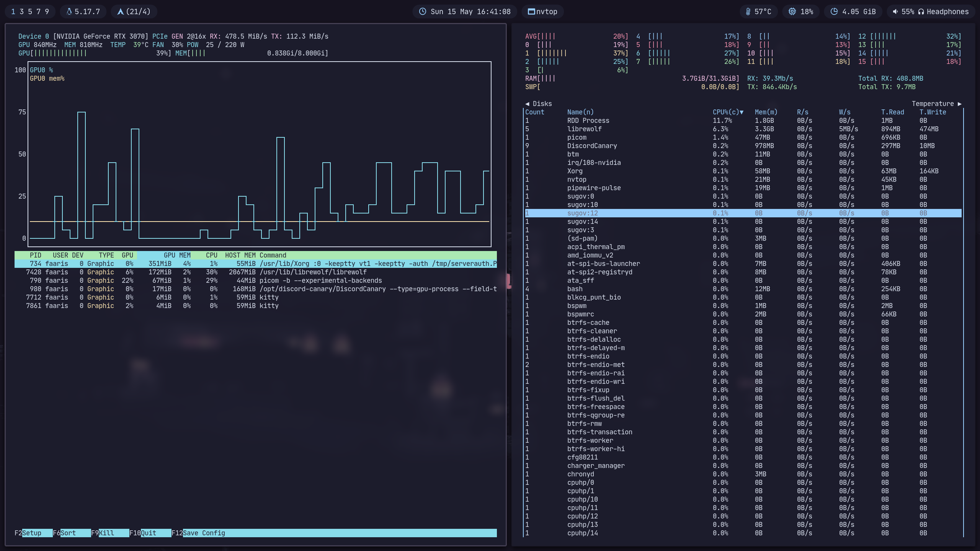Click the memory pie icon showing 4.05 GiB
The image size is (980, 551).
point(835,11)
